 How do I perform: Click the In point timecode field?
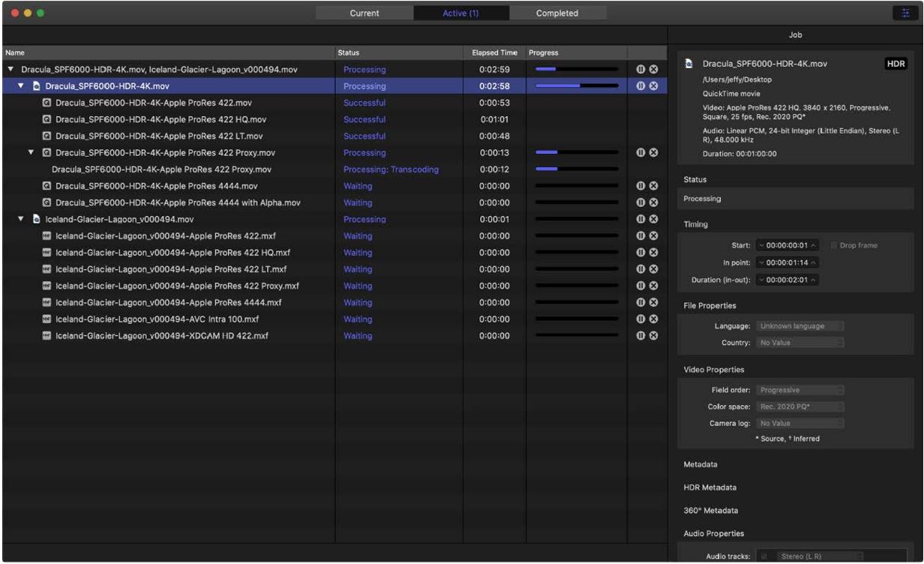tap(787, 262)
